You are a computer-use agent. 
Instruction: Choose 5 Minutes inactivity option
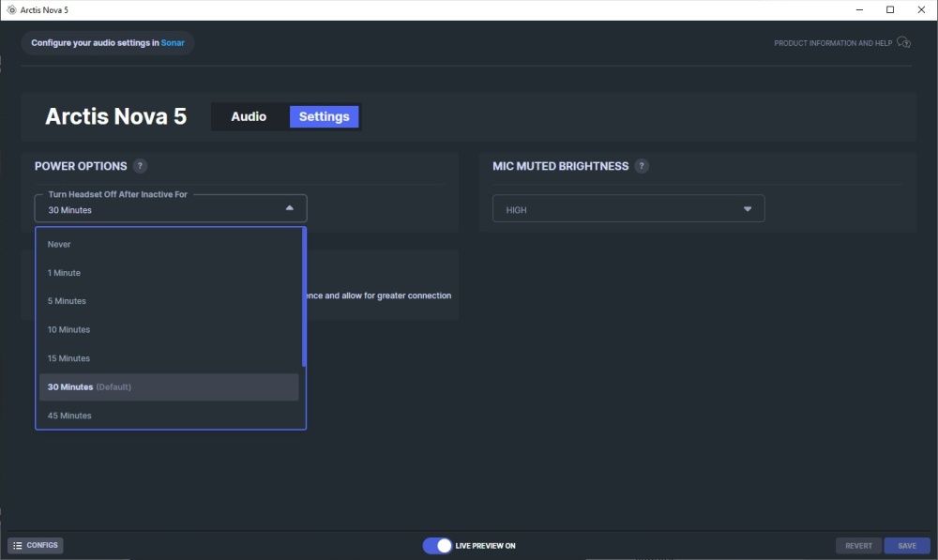pos(169,301)
